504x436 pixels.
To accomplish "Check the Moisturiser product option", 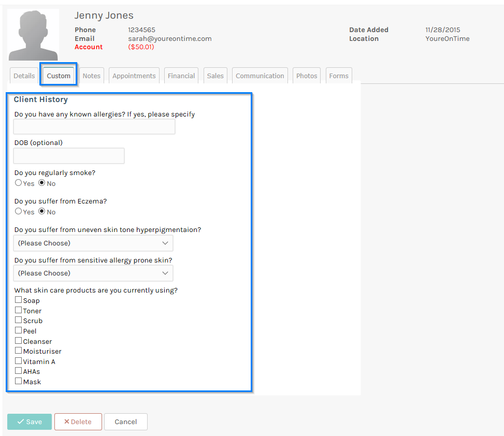I will pyautogui.click(x=17, y=350).
